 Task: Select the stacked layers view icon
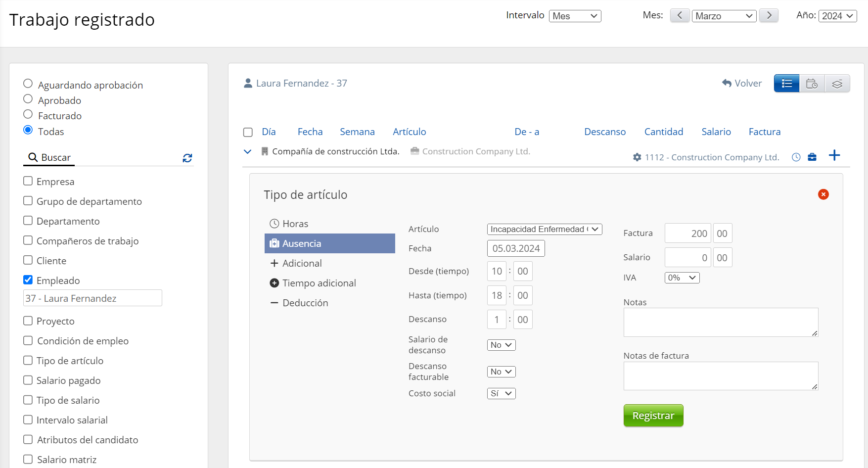tap(837, 84)
